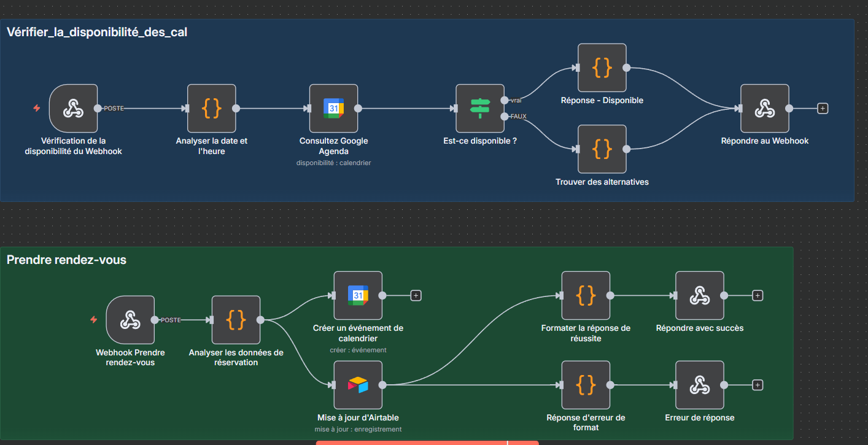Select the Prendre rendez-vous sticky note title
868x445 pixels.
(66, 260)
